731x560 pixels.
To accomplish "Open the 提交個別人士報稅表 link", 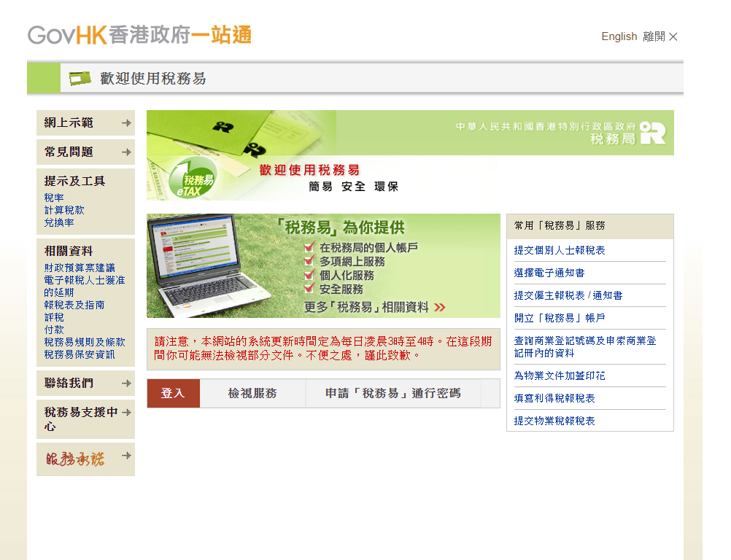I will (x=559, y=250).
